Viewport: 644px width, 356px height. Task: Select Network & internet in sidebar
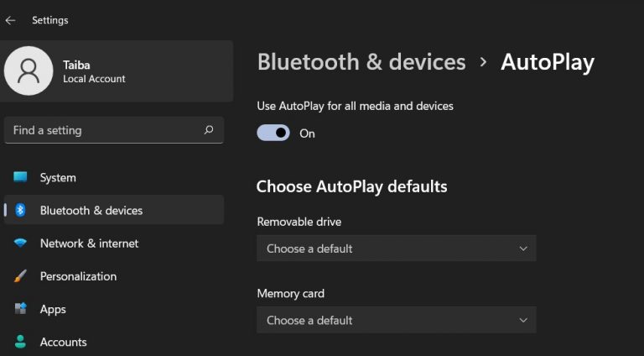89,243
